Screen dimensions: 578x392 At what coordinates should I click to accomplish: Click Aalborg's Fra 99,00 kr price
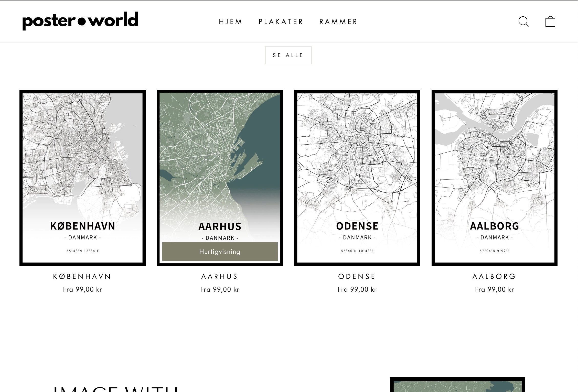tap(494, 289)
